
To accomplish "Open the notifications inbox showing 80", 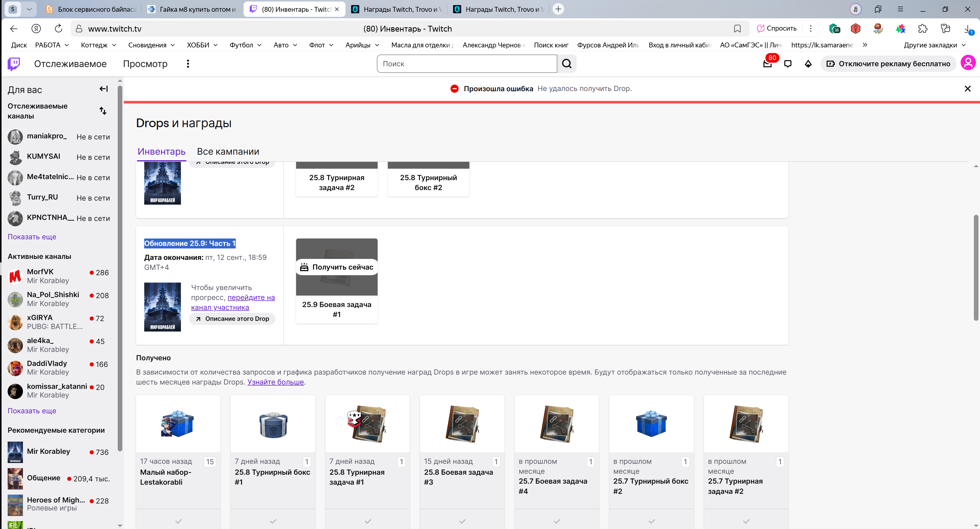I will point(768,63).
